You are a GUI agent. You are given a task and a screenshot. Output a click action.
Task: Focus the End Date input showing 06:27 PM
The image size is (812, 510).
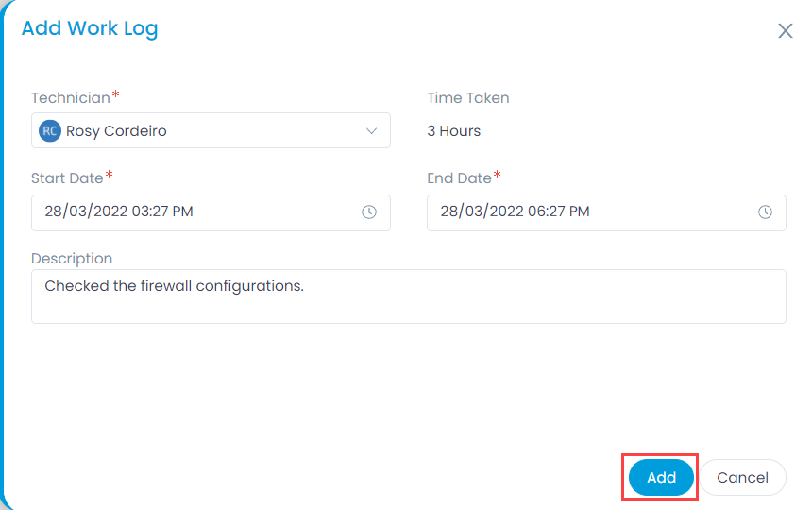tap(606, 212)
